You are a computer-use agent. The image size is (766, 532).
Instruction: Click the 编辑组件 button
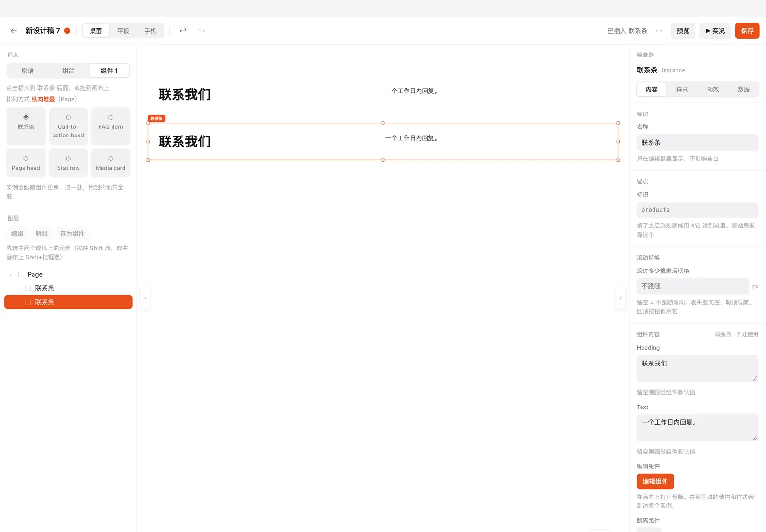coord(655,481)
